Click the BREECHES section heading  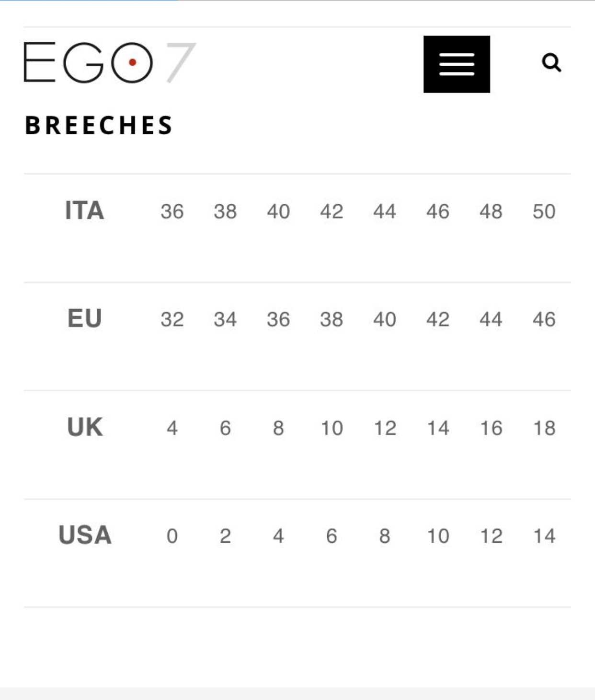click(99, 126)
